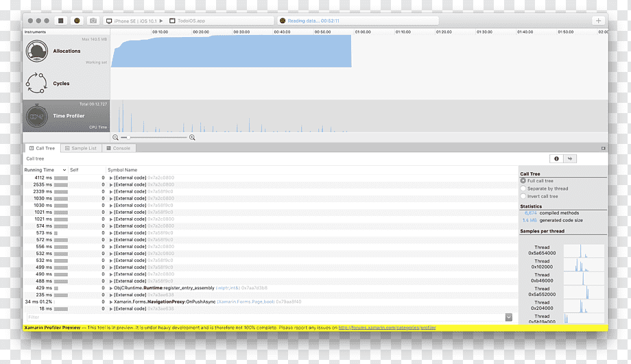The width and height of the screenshot is (631, 364).
Task: Expand the 556 ms External code row
Action: 111,247
